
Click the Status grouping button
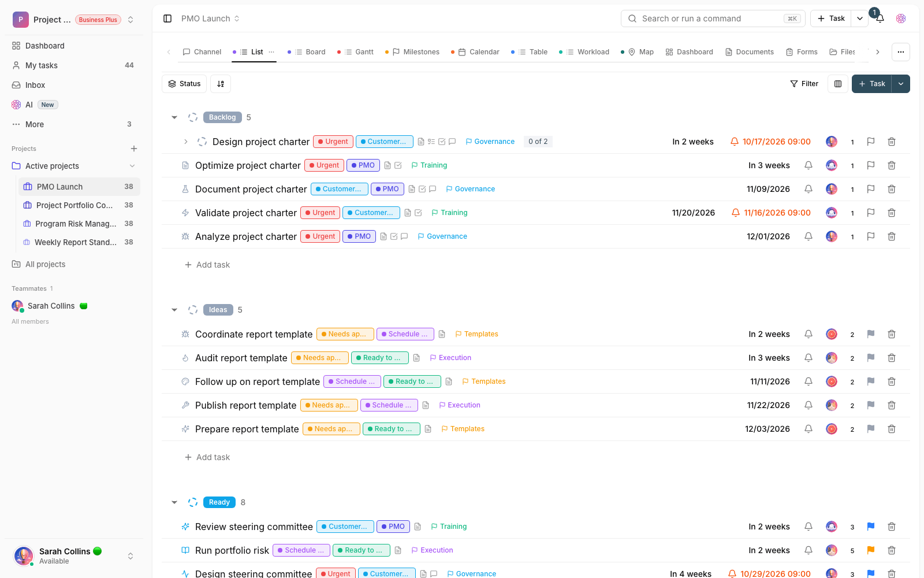[185, 84]
